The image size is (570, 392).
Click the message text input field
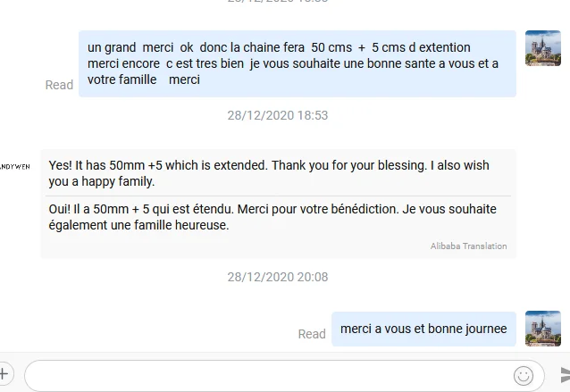(268, 375)
